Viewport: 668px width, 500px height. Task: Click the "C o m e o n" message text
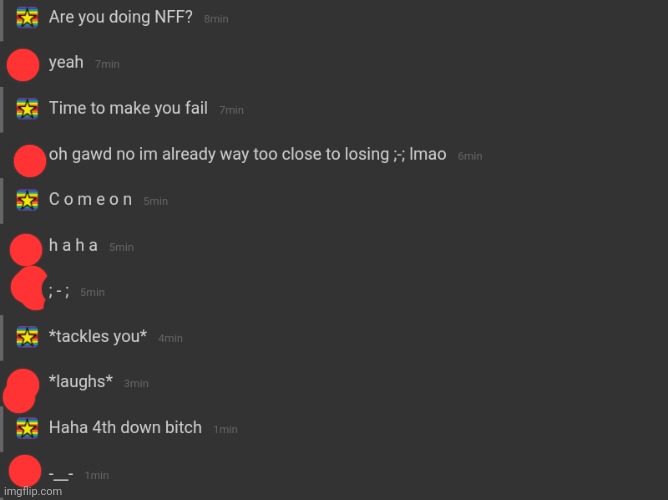pos(90,199)
